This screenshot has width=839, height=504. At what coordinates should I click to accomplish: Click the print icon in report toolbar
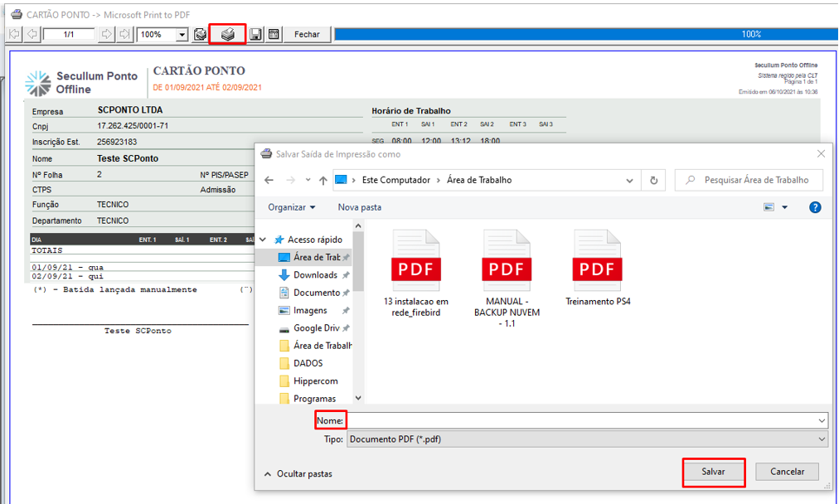pos(227,35)
